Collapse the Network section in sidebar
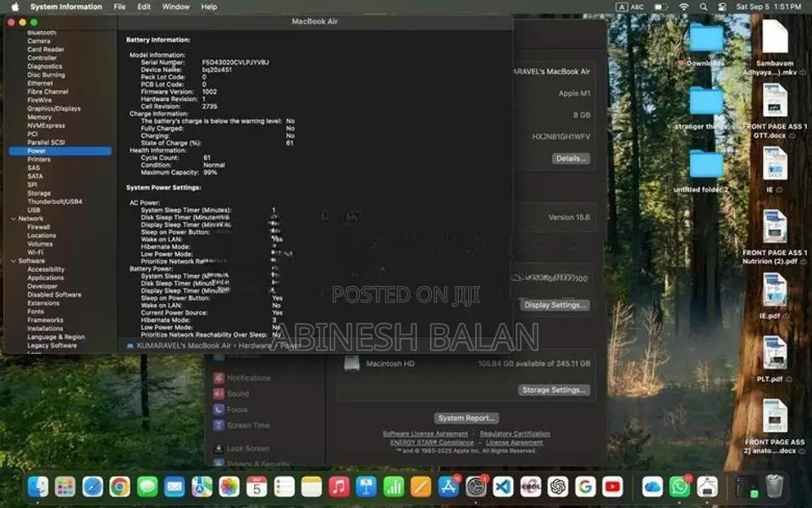812x508 pixels. 14,219
